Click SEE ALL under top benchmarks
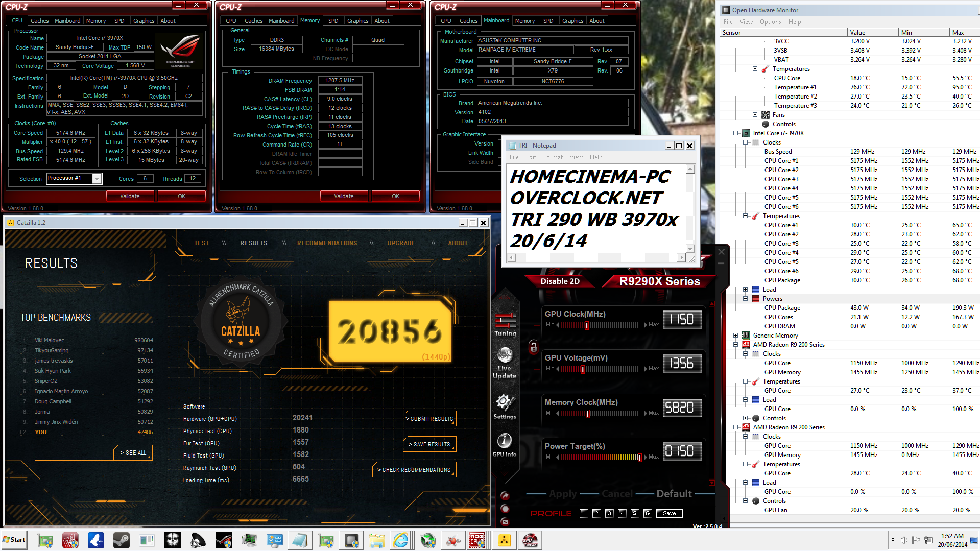980x551 pixels. (x=133, y=453)
